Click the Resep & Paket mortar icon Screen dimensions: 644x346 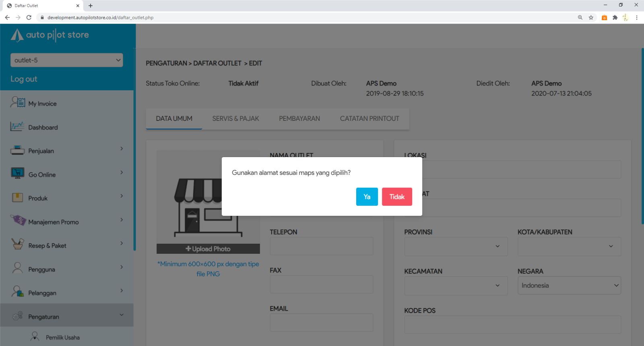tap(17, 244)
